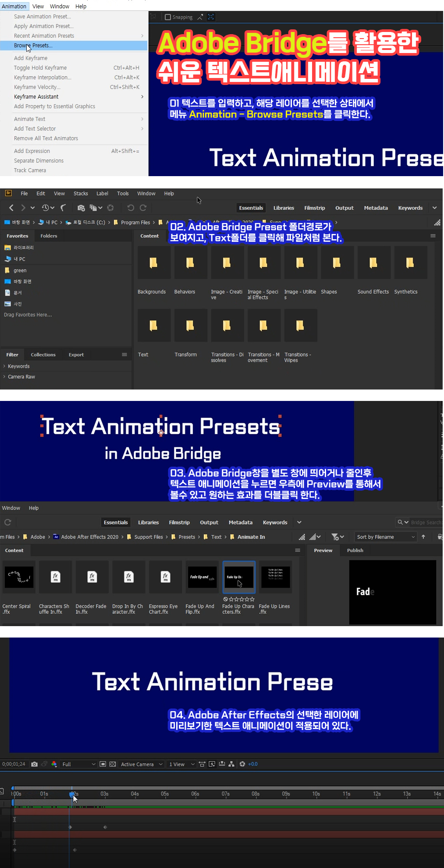This screenshot has width=444, height=868.
Task: Select 라이브러리 in Favorites
Action: point(24,248)
